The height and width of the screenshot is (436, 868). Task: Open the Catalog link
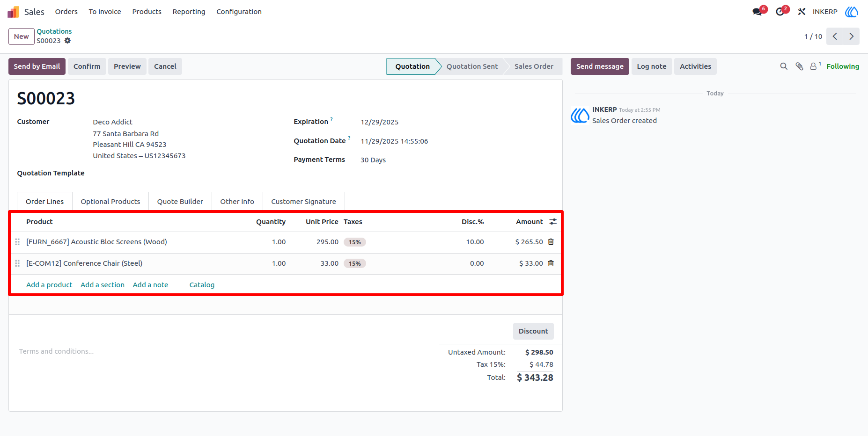point(202,285)
